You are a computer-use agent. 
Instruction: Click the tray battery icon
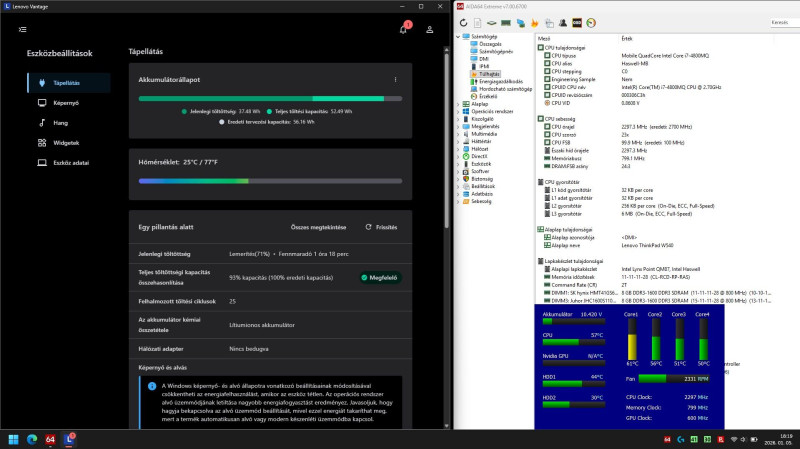click(x=754, y=439)
